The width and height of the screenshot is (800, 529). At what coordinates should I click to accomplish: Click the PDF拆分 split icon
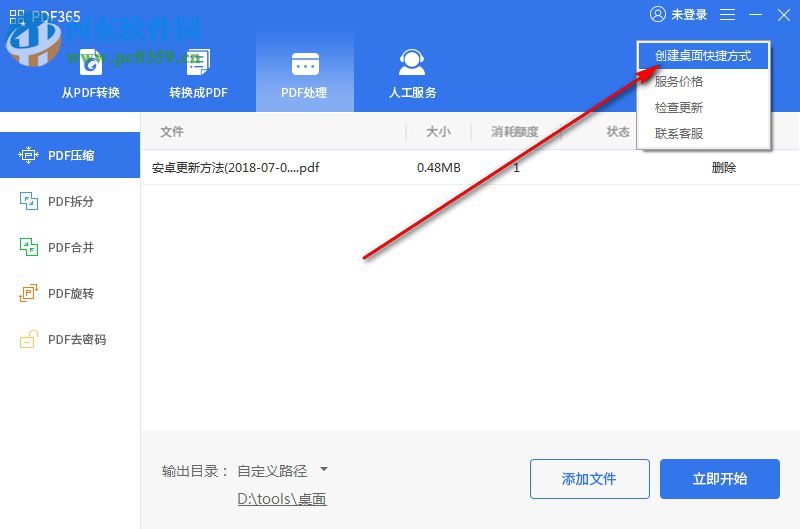pyautogui.click(x=29, y=201)
